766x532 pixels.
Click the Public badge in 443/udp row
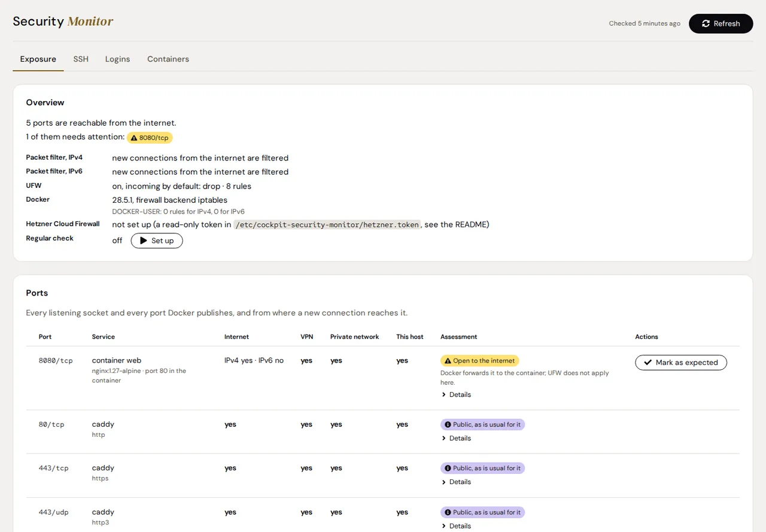click(482, 512)
